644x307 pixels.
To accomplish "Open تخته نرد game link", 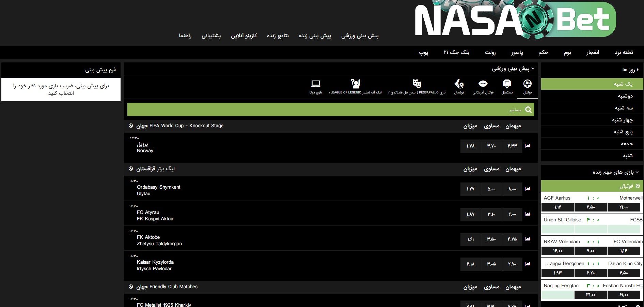I will (x=624, y=52).
